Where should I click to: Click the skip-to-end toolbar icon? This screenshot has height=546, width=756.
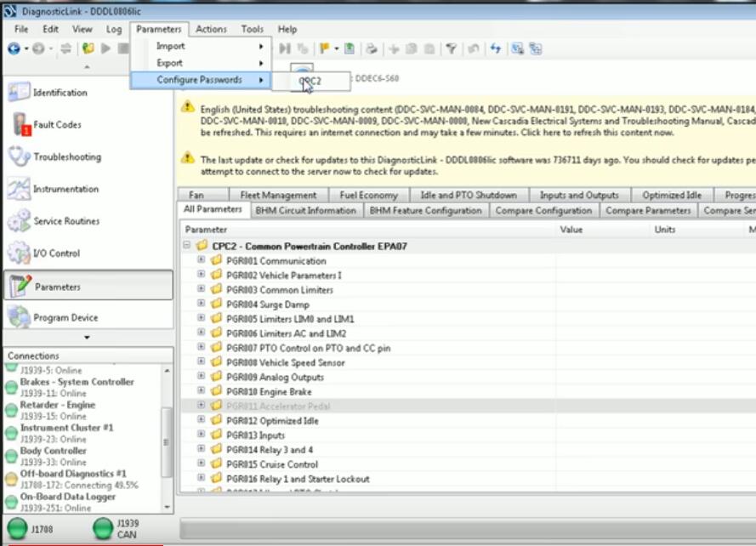pos(286,48)
